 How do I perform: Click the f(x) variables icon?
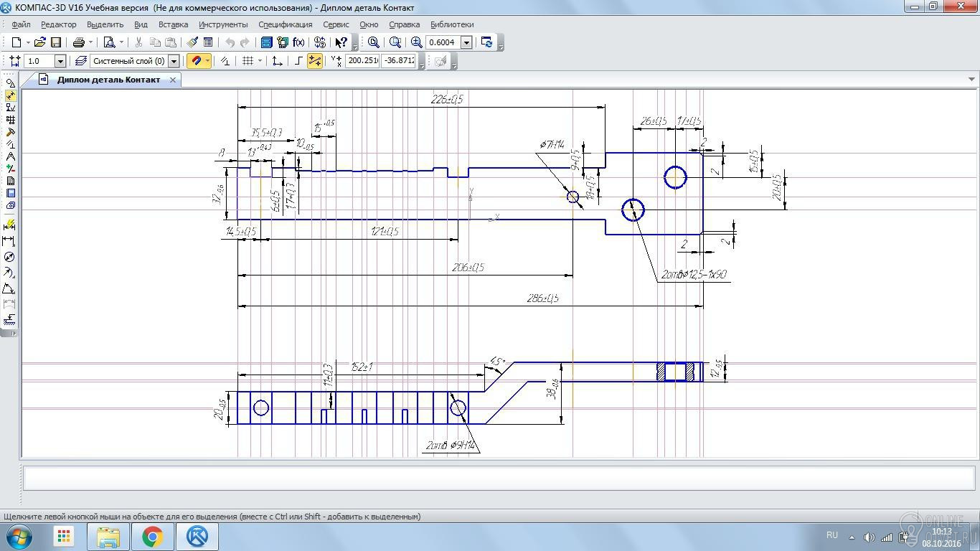(298, 42)
